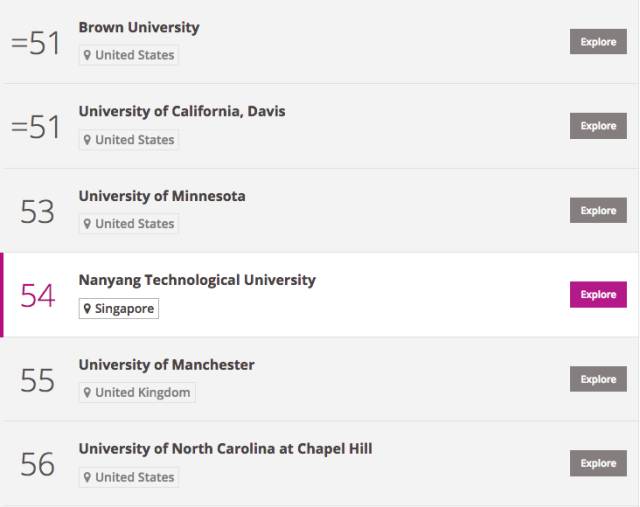The width and height of the screenshot is (640, 507).
Task: Open the University of California, Davis title
Action: (182, 111)
